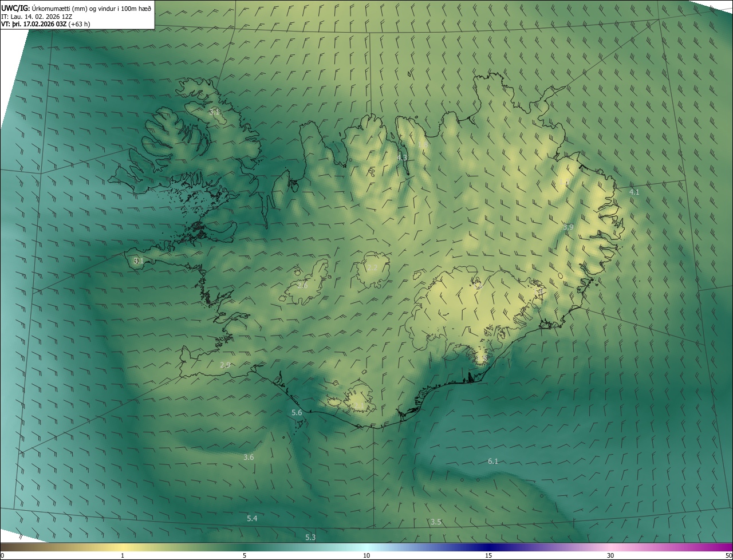Viewport: 733px width, 560px height.
Task: Click the 2.2 value on Hofsjökull glacier
Action: pos(372,267)
